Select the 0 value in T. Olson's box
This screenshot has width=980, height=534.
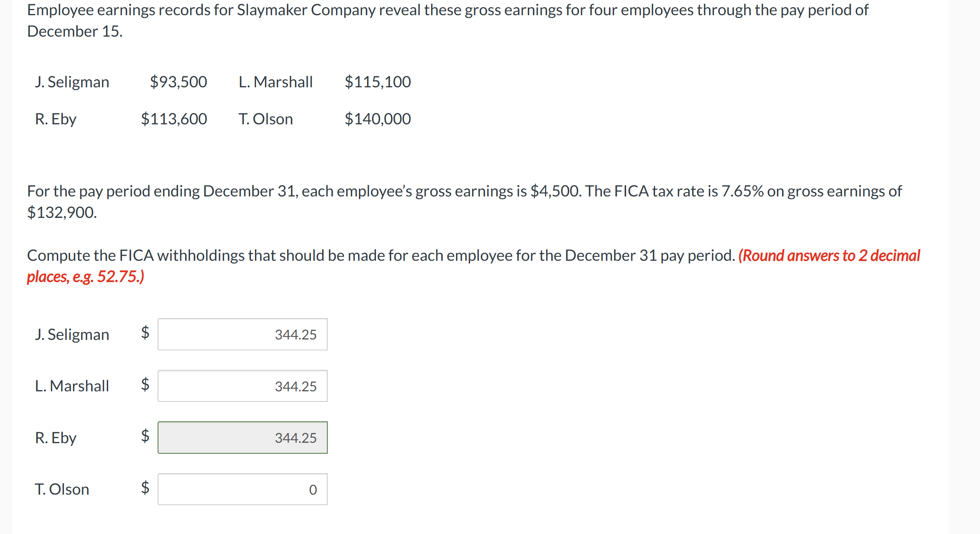[313, 490]
